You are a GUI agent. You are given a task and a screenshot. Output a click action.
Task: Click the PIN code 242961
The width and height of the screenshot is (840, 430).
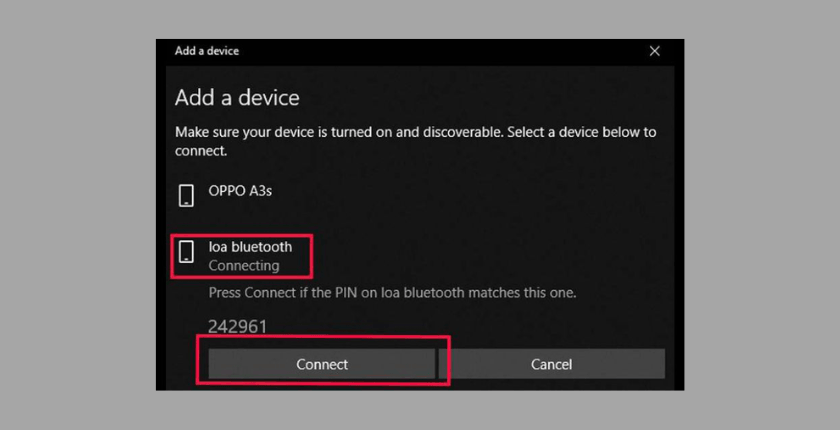pyautogui.click(x=237, y=326)
